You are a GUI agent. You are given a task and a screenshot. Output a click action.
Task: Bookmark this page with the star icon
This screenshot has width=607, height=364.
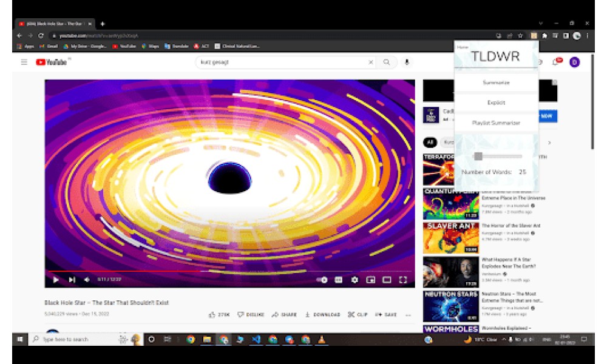(521, 36)
